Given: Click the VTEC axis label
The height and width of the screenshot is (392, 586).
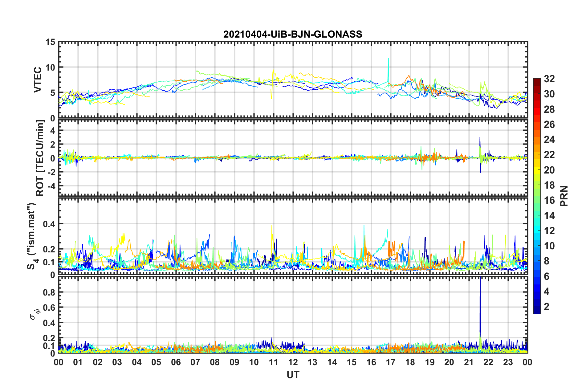Looking at the screenshot, I should pyautogui.click(x=38, y=80).
